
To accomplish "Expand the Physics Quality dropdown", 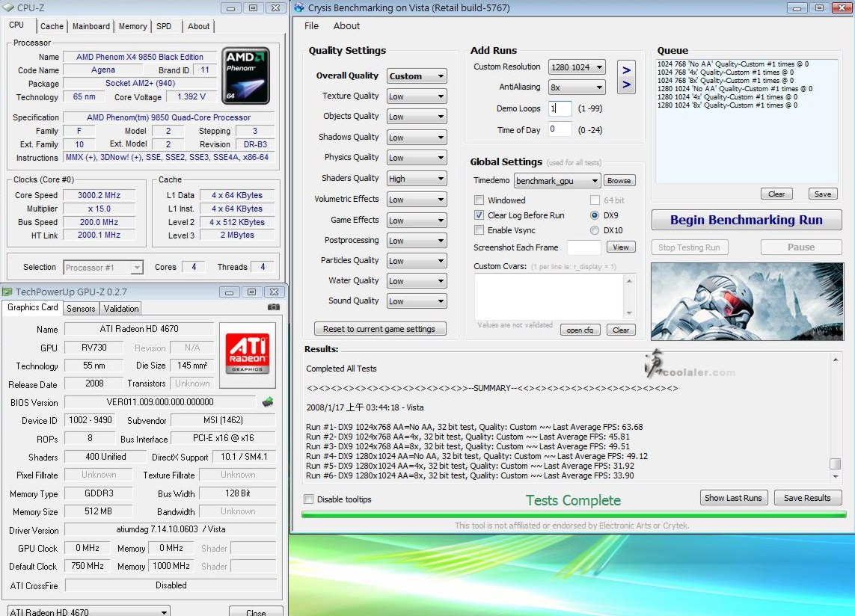I will pos(417,158).
